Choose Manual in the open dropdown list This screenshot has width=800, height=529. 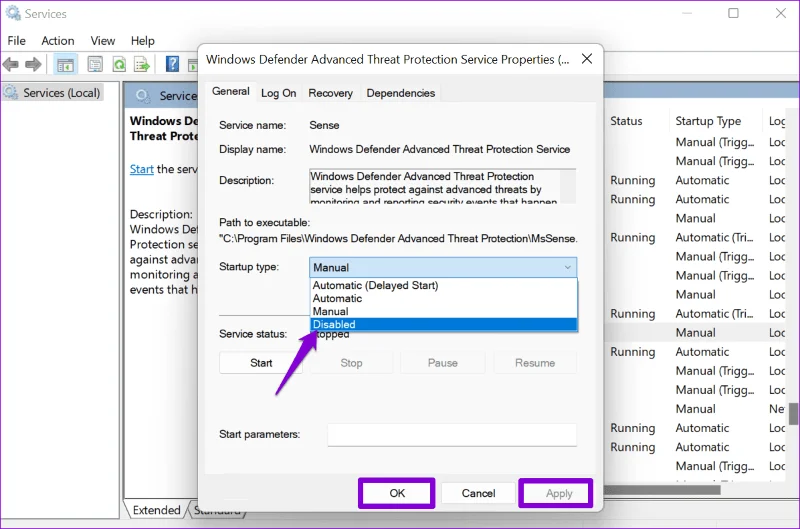point(443,311)
